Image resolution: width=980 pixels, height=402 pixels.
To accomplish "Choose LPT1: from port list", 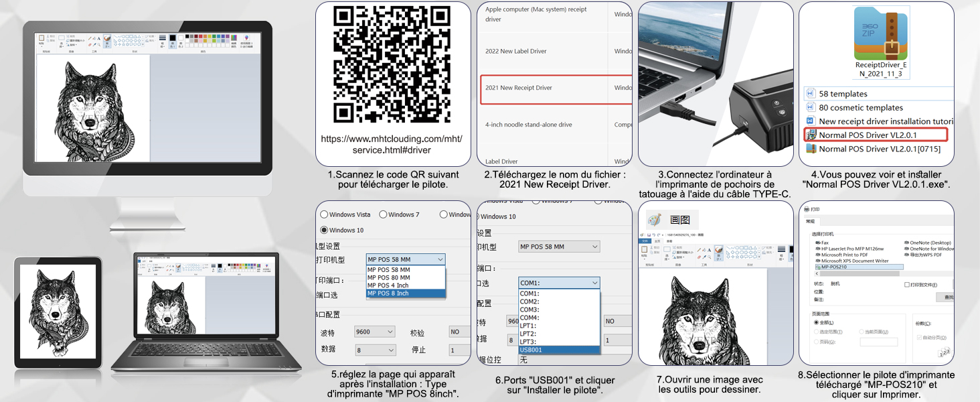I will [x=559, y=326].
